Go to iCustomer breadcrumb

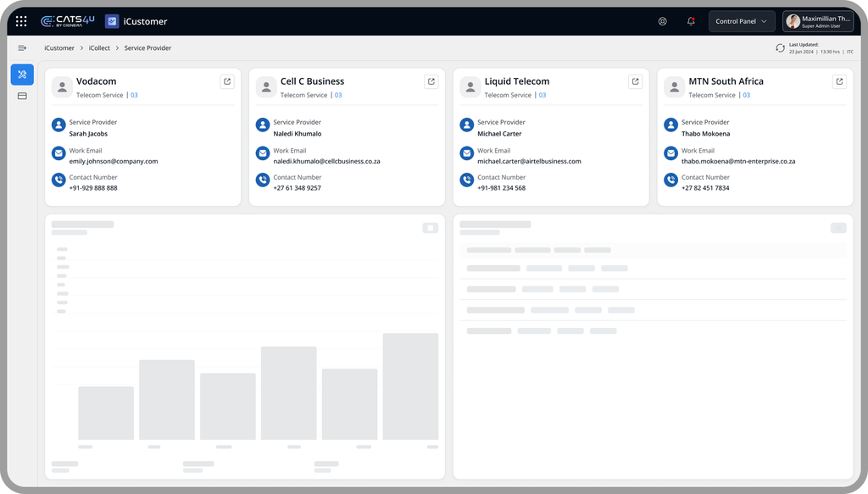click(x=59, y=48)
